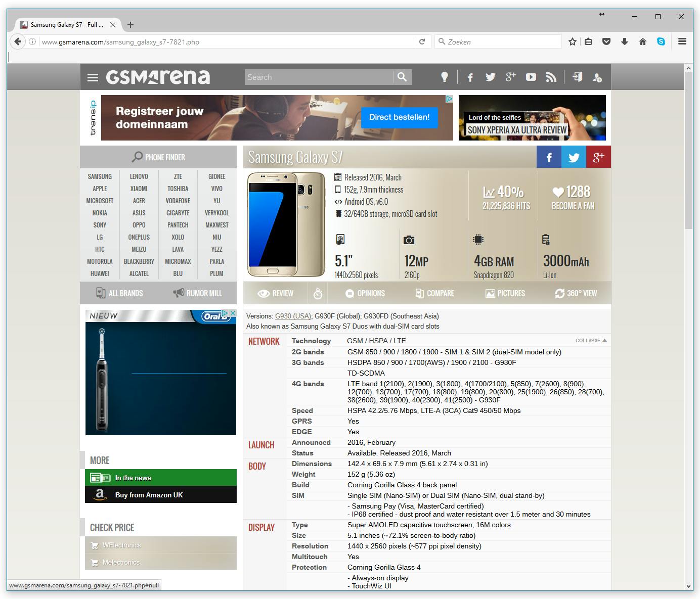This screenshot has height=599, width=700.
Task: Open the Sony Xperia XA Ultra review banner
Action: [x=532, y=118]
